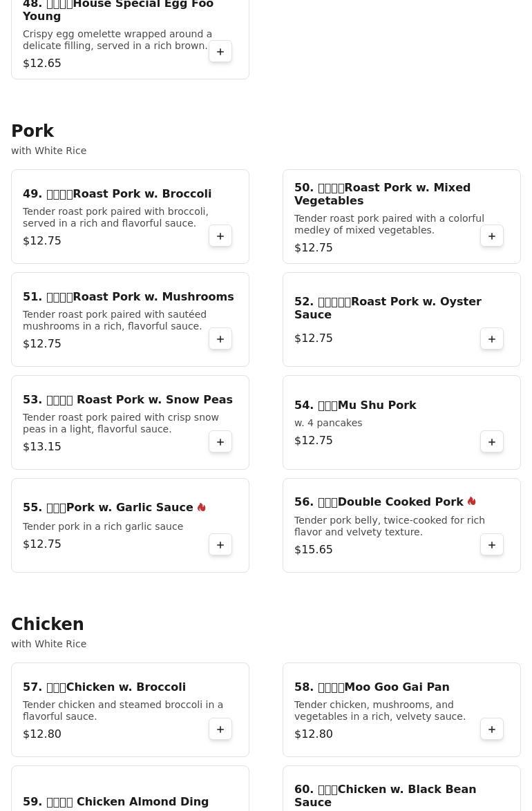Add Double Cooked Pork to order
This screenshot has width=532, height=811.
[x=492, y=544]
